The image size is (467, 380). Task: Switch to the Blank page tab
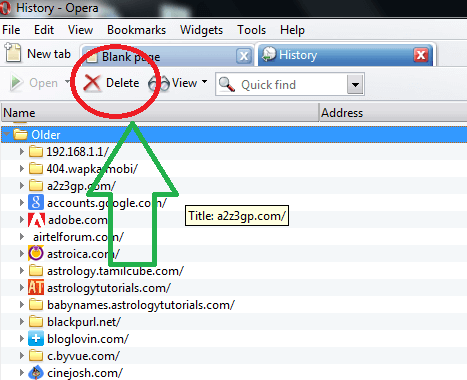(167, 56)
